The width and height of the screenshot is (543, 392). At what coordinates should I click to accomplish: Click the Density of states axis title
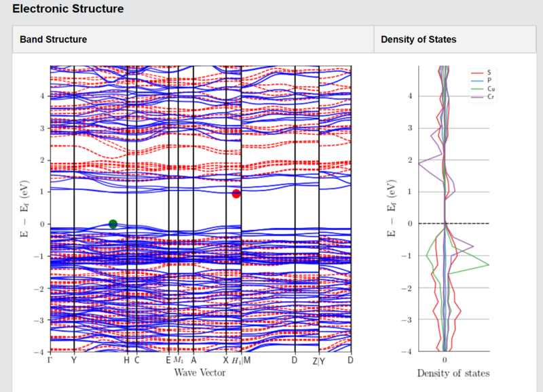pos(453,373)
